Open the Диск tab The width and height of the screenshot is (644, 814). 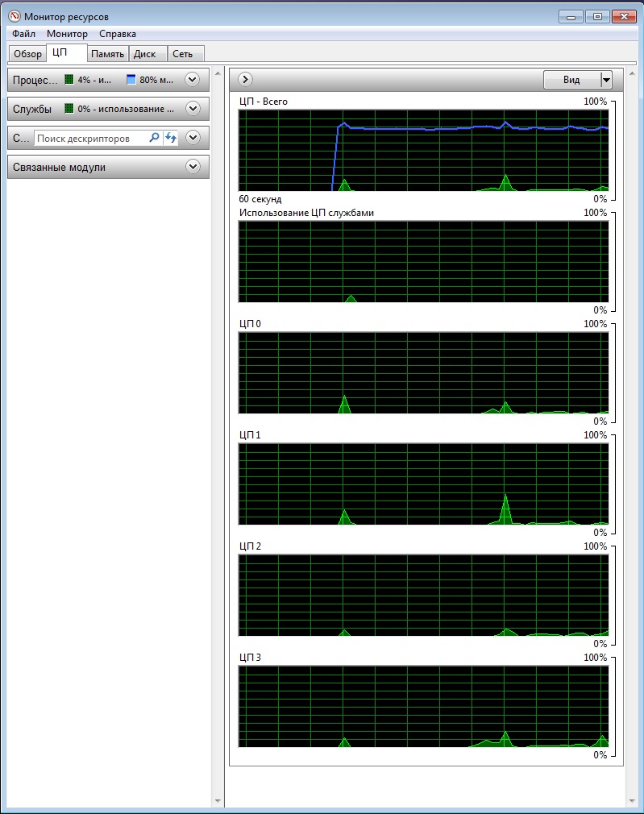pyautogui.click(x=147, y=54)
